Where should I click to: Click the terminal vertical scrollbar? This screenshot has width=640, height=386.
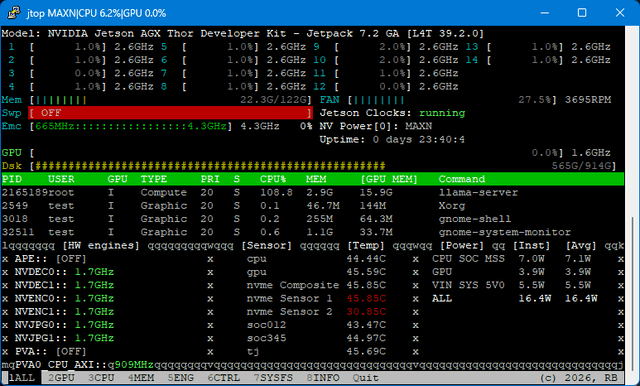click(633, 294)
